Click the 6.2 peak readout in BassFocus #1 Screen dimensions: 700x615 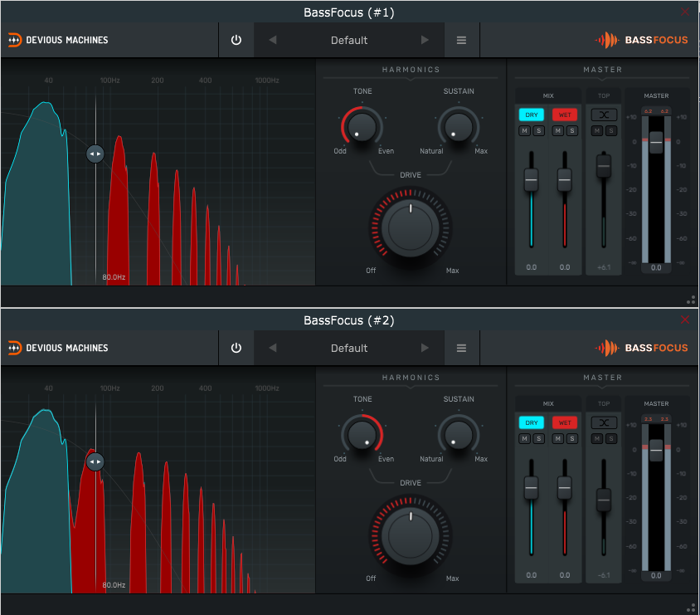click(x=656, y=111)
